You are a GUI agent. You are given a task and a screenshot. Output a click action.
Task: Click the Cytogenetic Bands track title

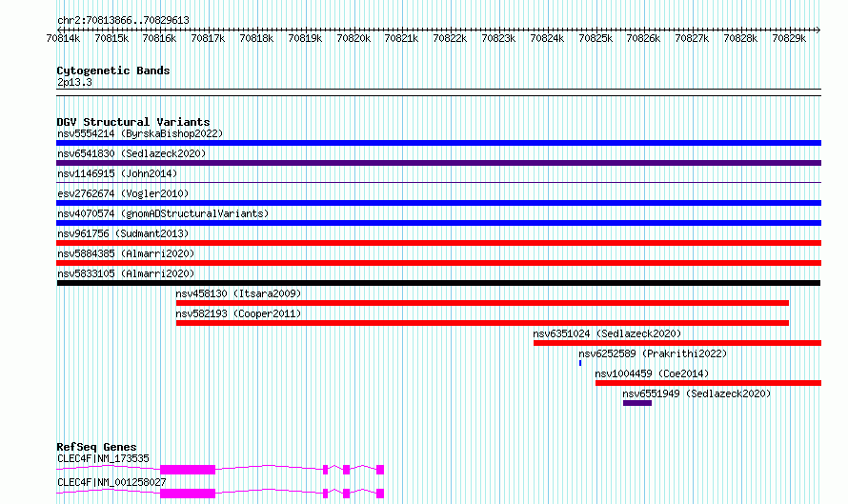point(113,71)
